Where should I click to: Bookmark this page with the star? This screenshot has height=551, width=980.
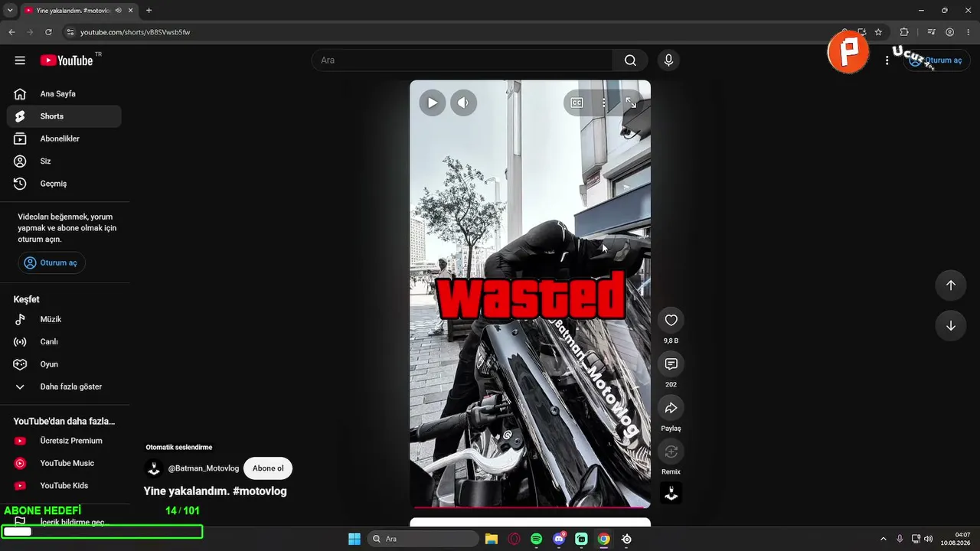(878, 32)
